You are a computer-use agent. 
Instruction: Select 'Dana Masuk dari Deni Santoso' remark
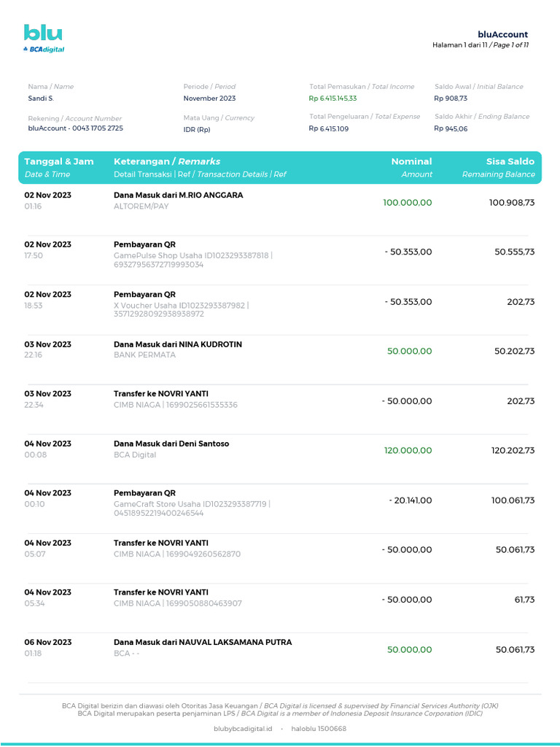coord(171,444)
